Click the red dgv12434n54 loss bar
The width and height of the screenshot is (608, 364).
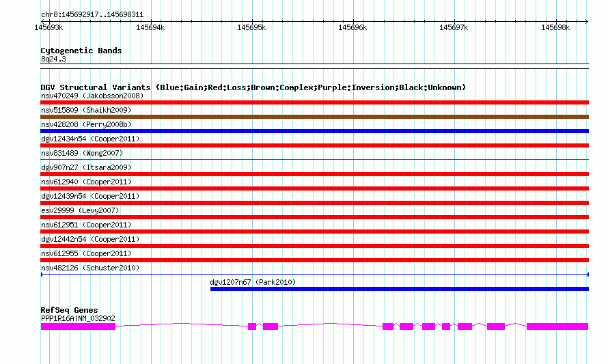314,145
